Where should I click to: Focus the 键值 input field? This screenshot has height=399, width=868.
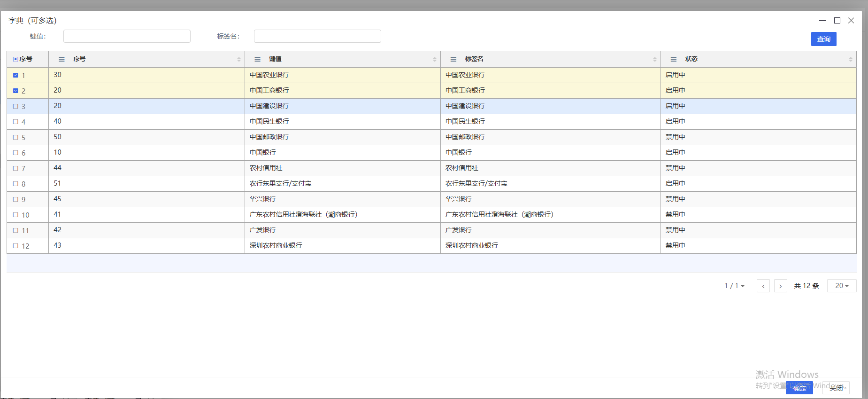[x=127, y=36]
